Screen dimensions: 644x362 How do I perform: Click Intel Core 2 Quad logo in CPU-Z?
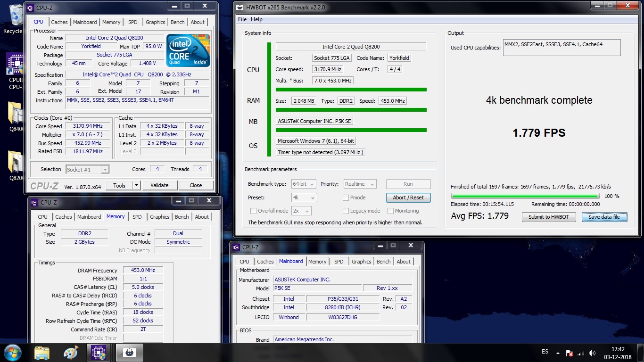[x=188, y=50]
